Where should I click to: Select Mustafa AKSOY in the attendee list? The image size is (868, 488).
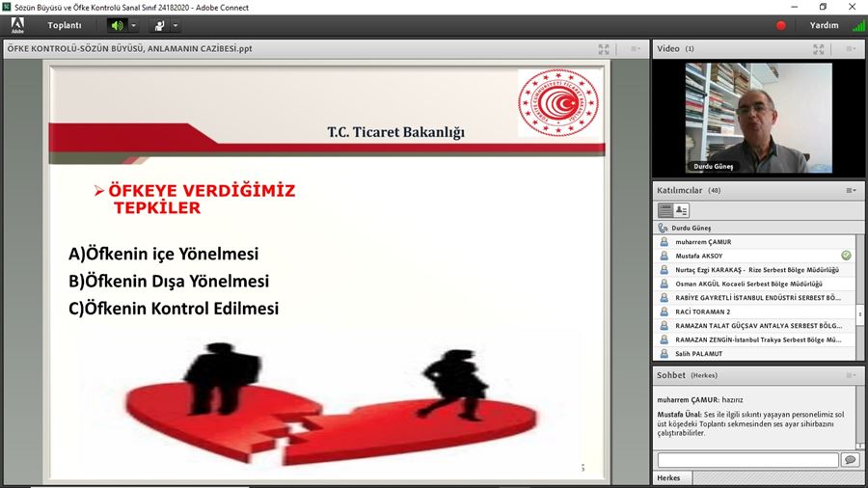coord(699,256)
